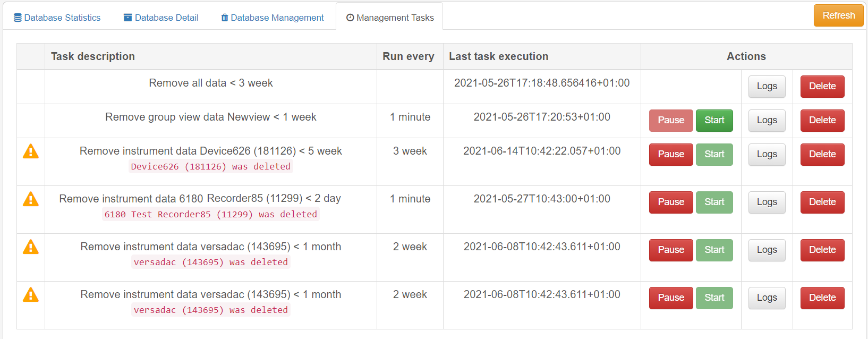868x339 pixels.
Task: View Logs for Remove all data task
Action: (767, 87)
